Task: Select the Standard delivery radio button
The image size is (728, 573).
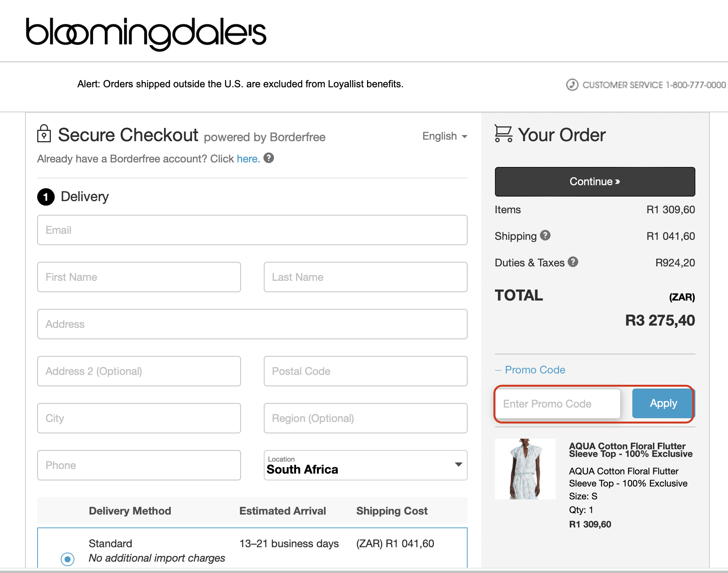Action: pyautogui.click(x=68, y=559)
